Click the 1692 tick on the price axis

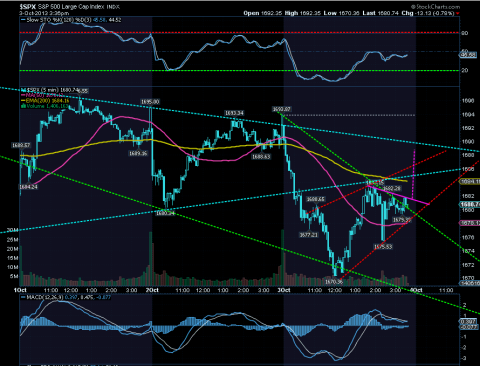(x=468, y=128)
